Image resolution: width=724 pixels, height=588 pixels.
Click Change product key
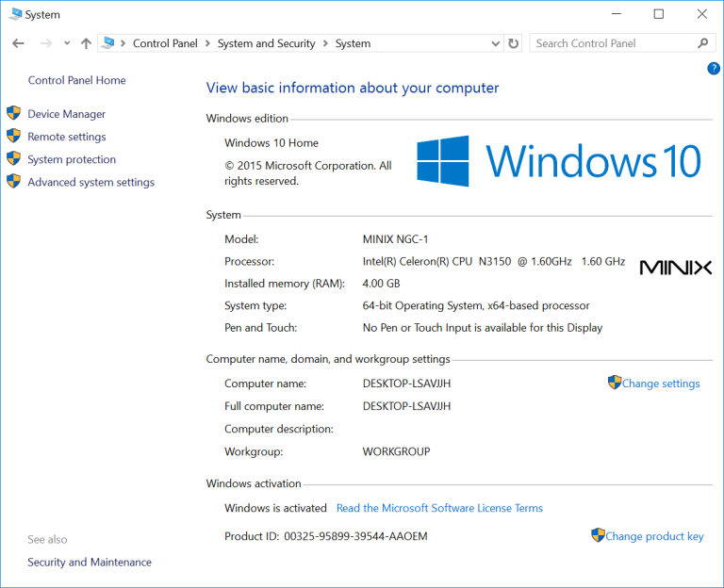pyautogui.click(x=654, y=536)
